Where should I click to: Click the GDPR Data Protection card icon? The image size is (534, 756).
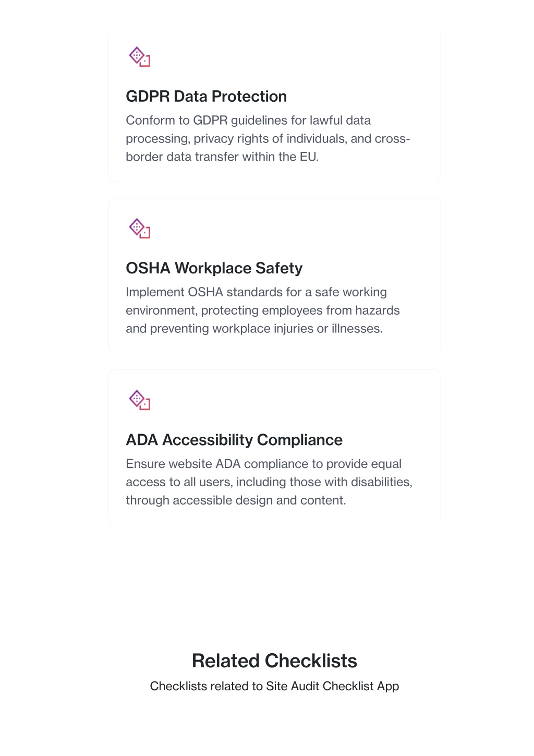pyautogui.click(x=140, y=57)
